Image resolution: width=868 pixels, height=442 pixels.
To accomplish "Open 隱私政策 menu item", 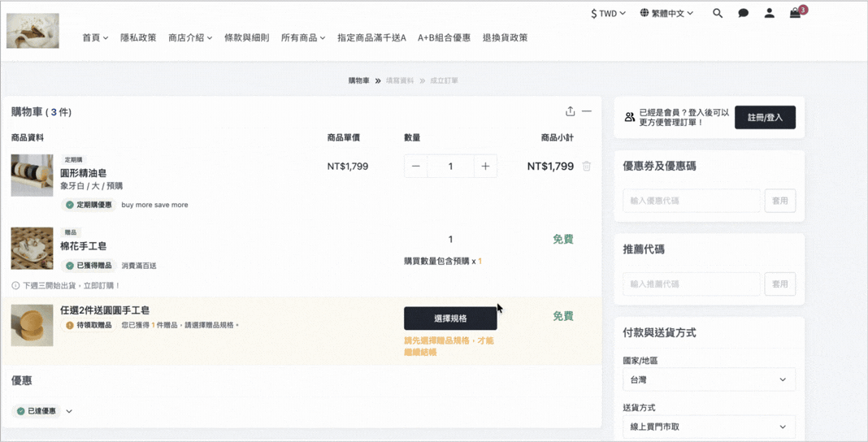I will click(x=138, y=37).
